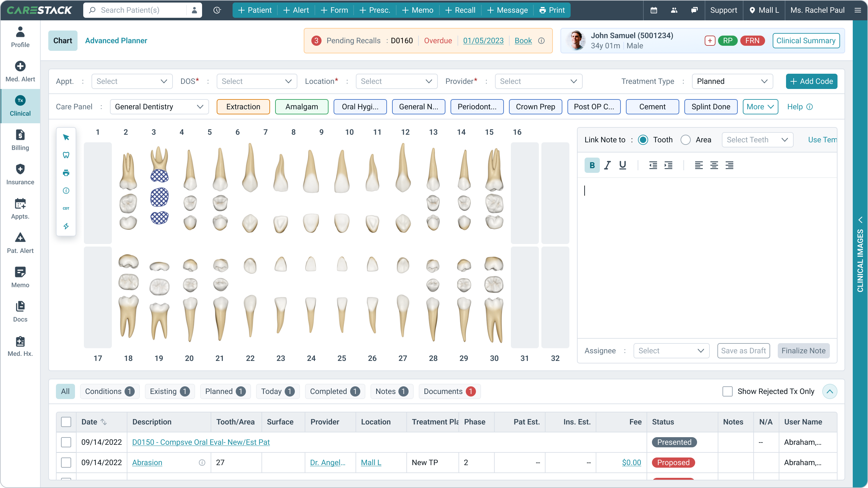Select the pointer arrow tool in chart toolbar

pyautogui.click(x=66, y=137)
